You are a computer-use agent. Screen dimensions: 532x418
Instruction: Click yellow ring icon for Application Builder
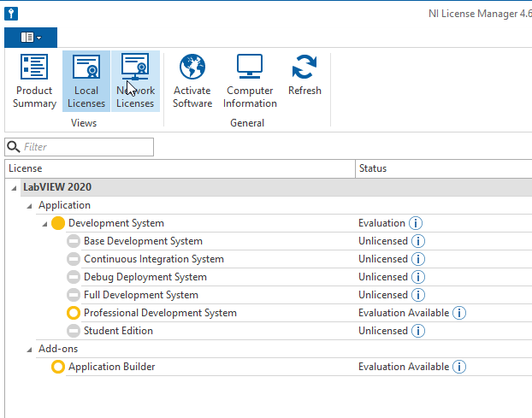[58, 367]
